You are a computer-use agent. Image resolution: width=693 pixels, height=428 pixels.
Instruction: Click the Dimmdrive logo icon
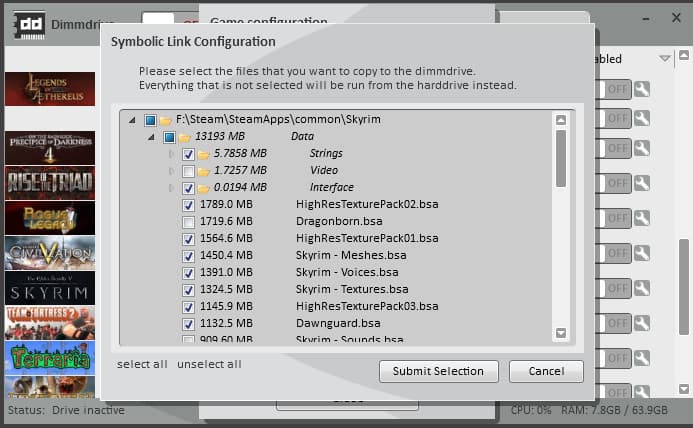[x=28, y=25]
